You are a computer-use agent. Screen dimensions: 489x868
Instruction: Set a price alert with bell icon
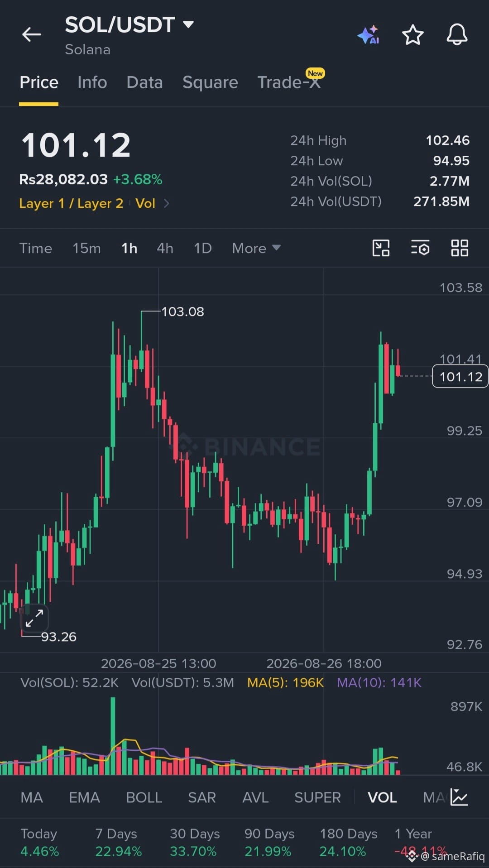point(457,35)
